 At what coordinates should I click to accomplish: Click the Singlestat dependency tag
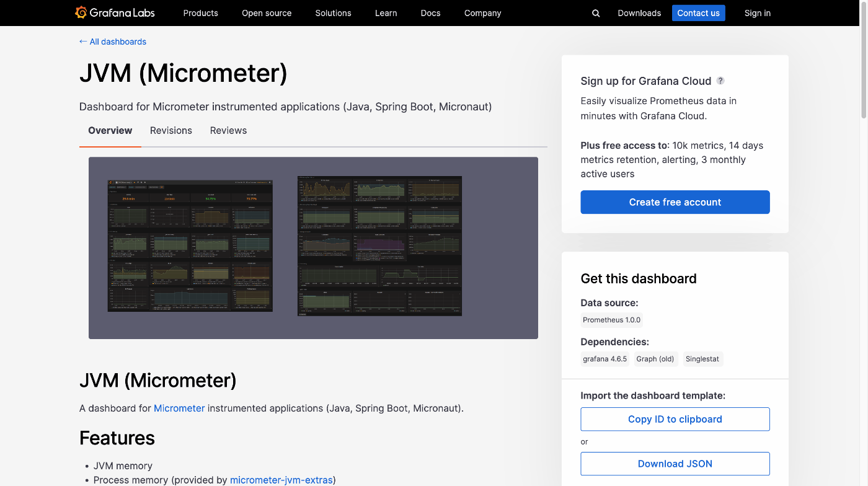click(x=702, y=359)
